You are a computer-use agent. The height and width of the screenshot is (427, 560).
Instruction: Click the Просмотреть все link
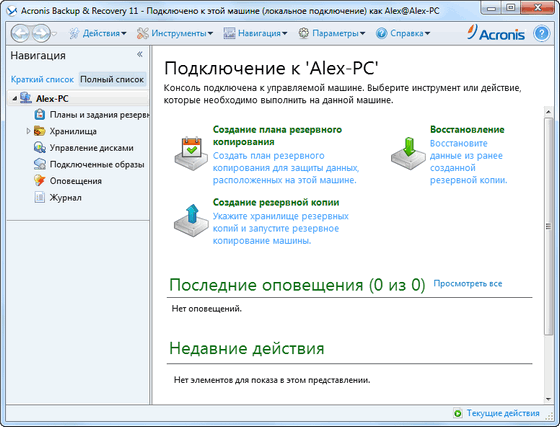468,283
